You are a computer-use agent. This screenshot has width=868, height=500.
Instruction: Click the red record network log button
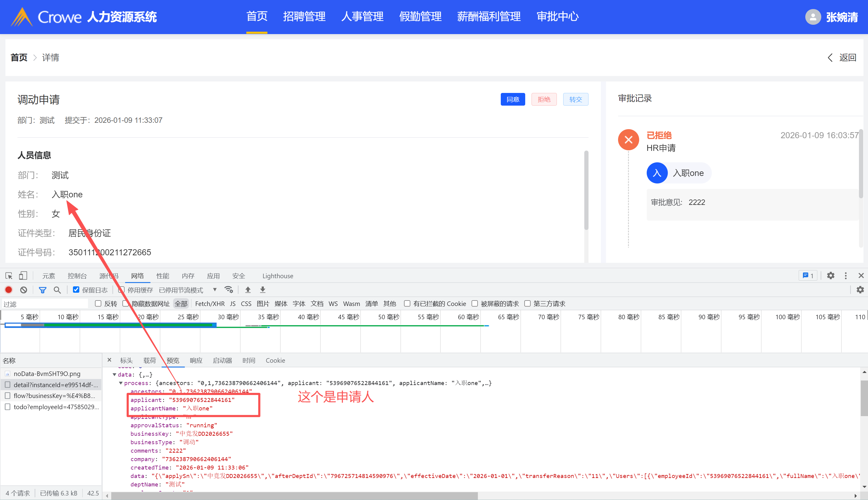[x=9, y=290]
